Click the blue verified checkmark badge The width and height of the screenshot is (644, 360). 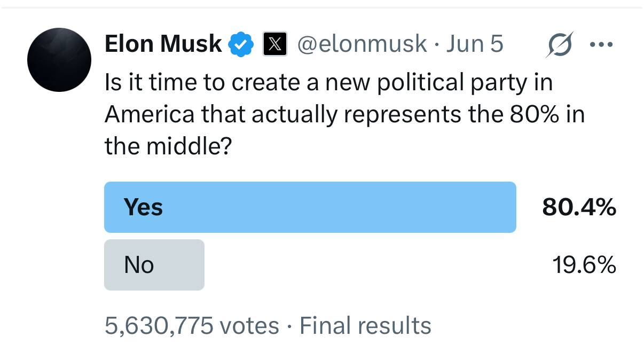[241, 44]
